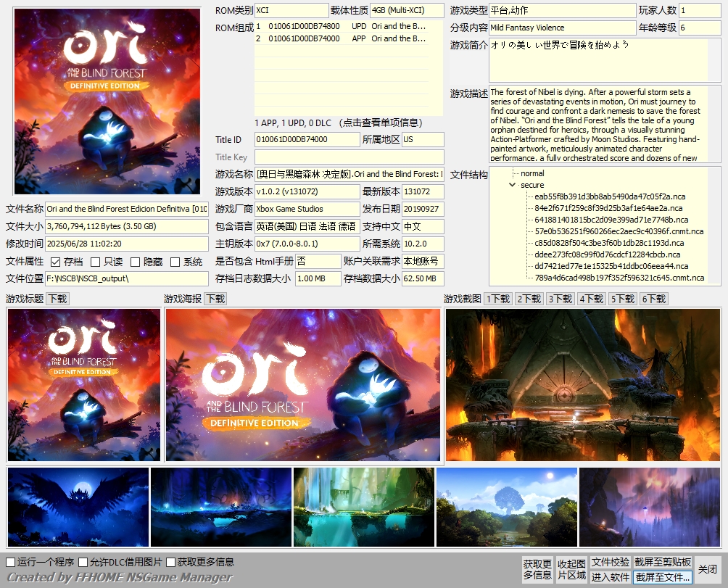Select APP row 01006 1D00DB74000
The width and height of the screenshot is (728, 588).
click(342, 38)
